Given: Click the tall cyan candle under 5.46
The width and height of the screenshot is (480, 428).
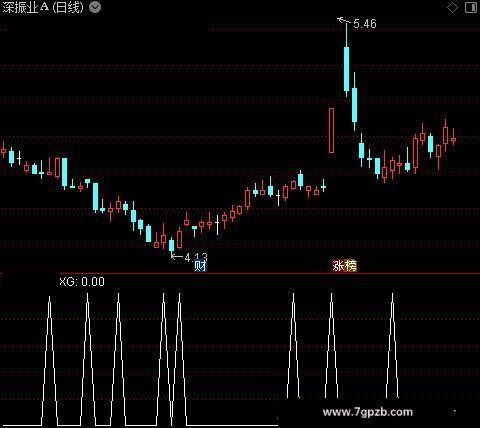Looking at the screenshot, I should point(347,68).
